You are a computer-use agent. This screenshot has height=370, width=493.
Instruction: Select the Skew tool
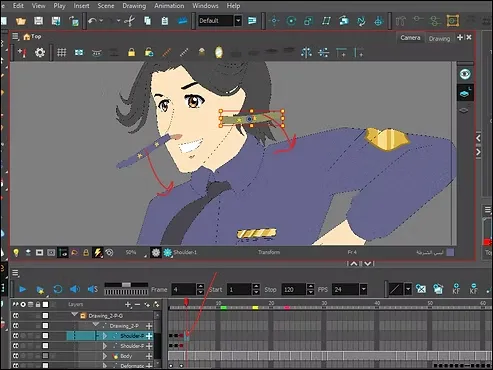tap(326, 21)
